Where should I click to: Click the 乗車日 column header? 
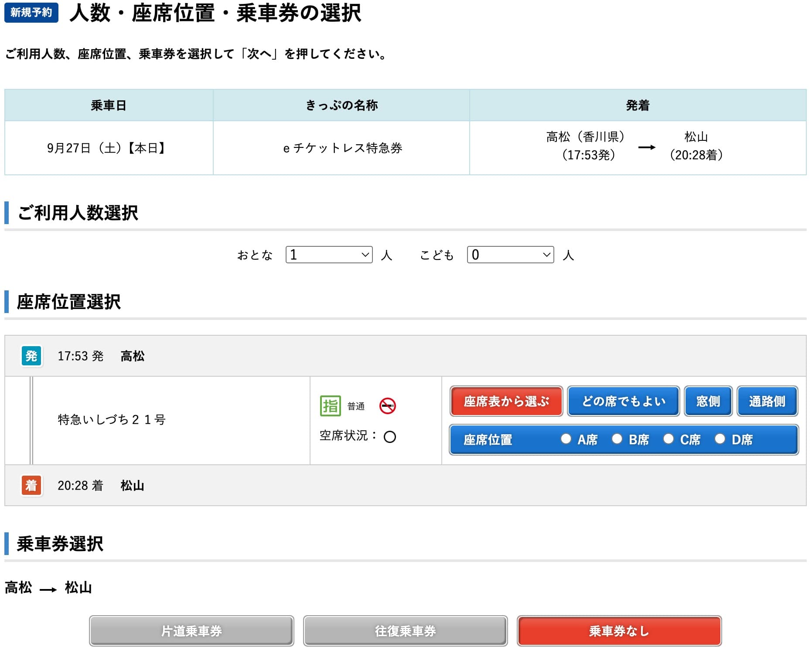pyautogui.click(x=109, y=105)
